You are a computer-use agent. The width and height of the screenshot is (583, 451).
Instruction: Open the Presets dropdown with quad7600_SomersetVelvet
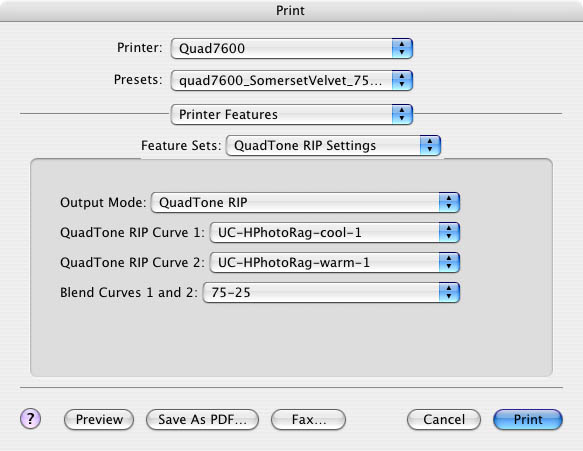coord(292,80)
